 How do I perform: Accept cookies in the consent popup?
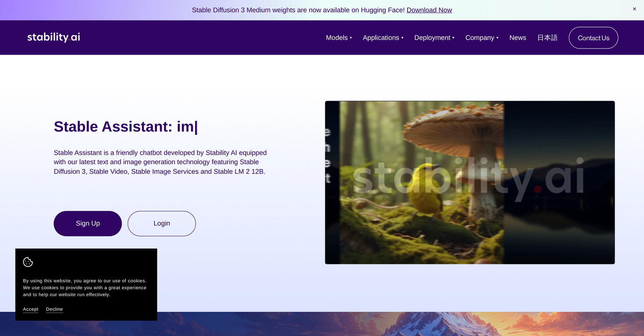click(31, 309)
